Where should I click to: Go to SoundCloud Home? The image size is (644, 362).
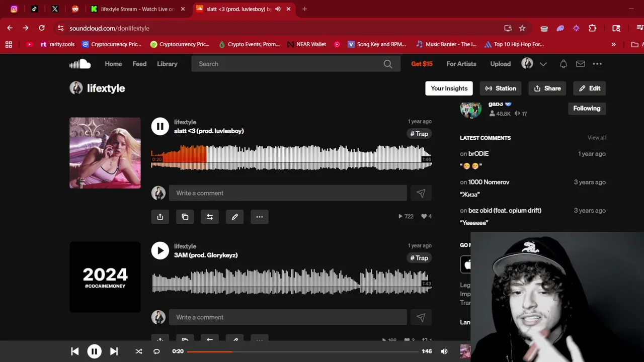coord(113,64)
